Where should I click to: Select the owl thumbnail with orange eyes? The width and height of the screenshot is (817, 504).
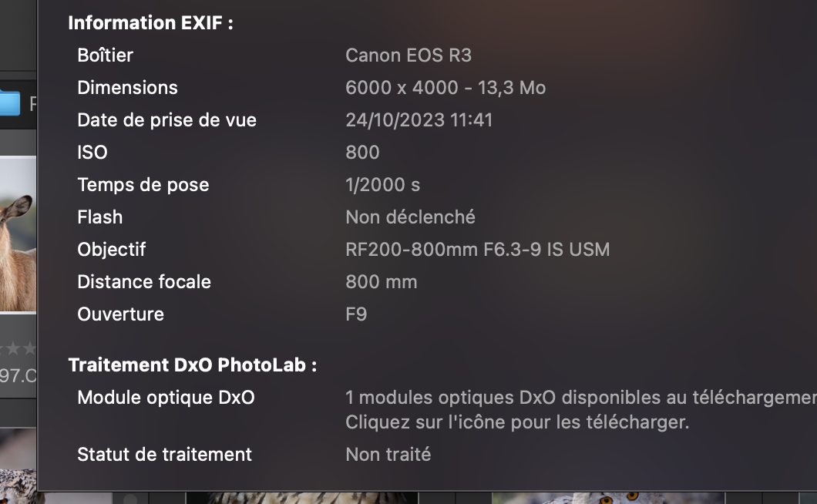tap(617, 498)
